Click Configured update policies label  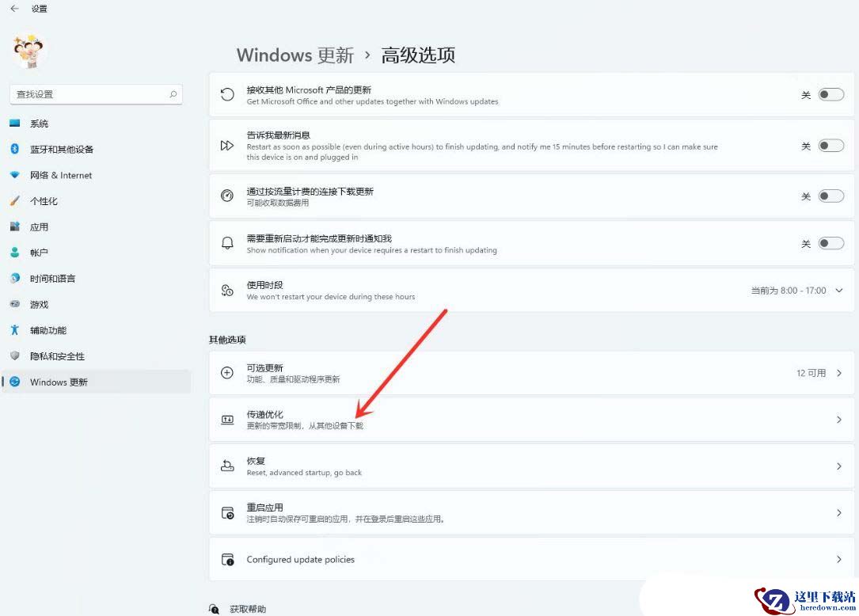coord(301,560)
